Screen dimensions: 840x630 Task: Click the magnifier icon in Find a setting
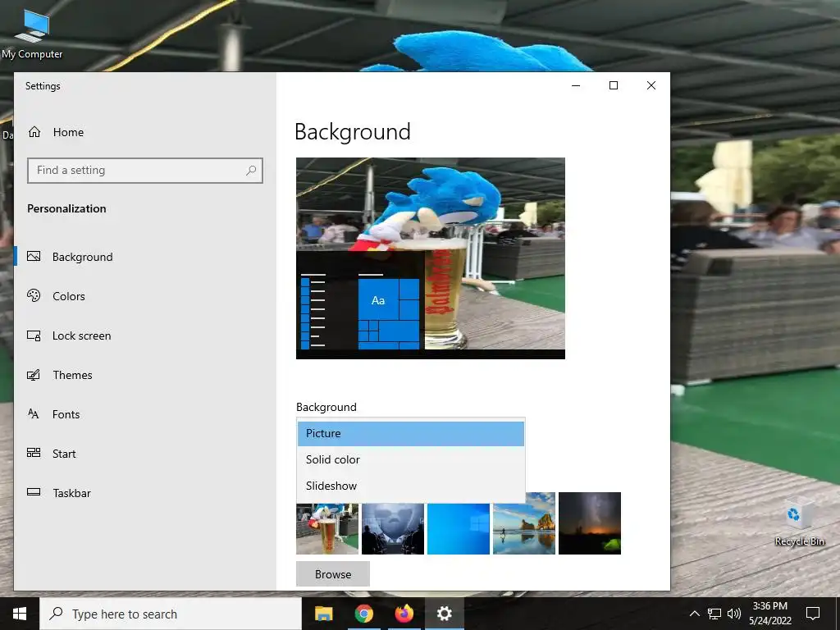pos(251,171)
